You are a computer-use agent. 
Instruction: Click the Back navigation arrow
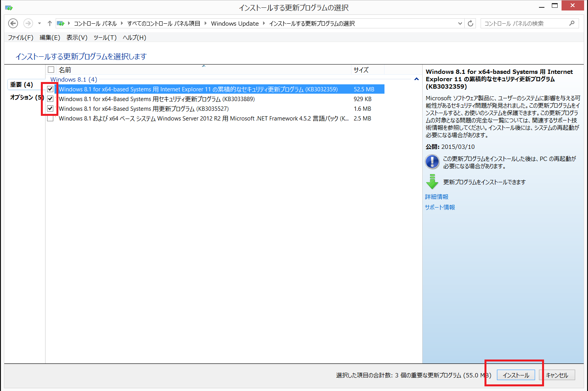pyautogui.click(x=13, y=23)
